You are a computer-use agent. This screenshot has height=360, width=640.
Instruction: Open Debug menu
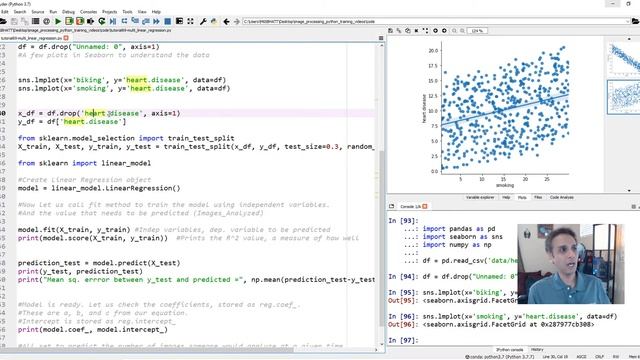[68, 12]
